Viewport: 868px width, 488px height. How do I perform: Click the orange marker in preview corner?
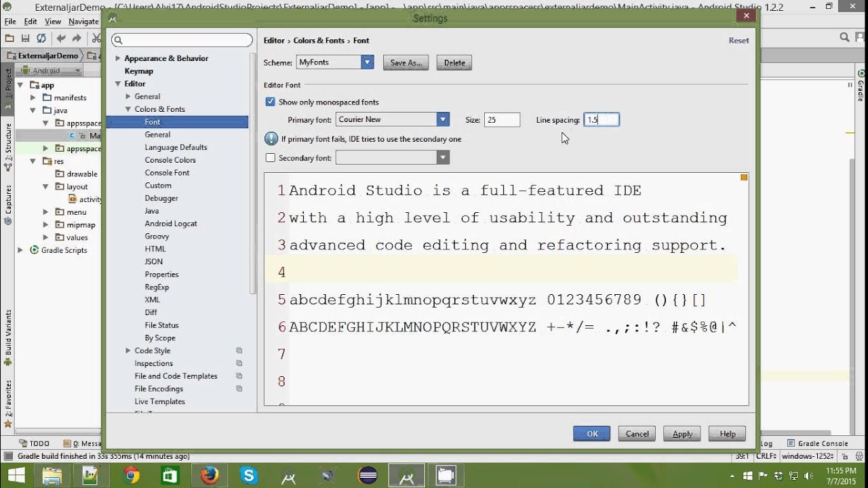[744, 178]
